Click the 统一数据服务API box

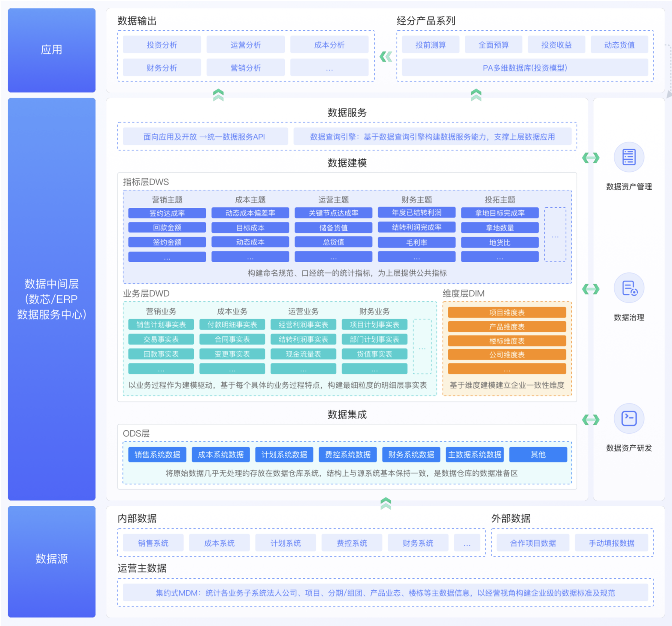(205, 137)
